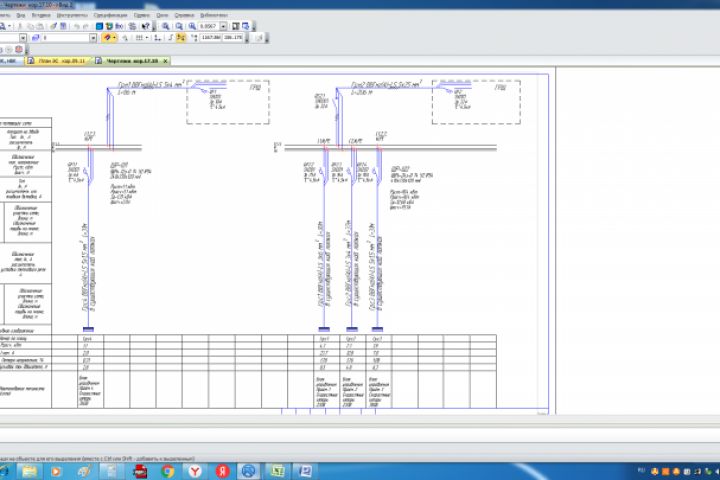
Task: Open the grid options dropdown arrow
Action: pyautogui.click(x=147, y=38)
